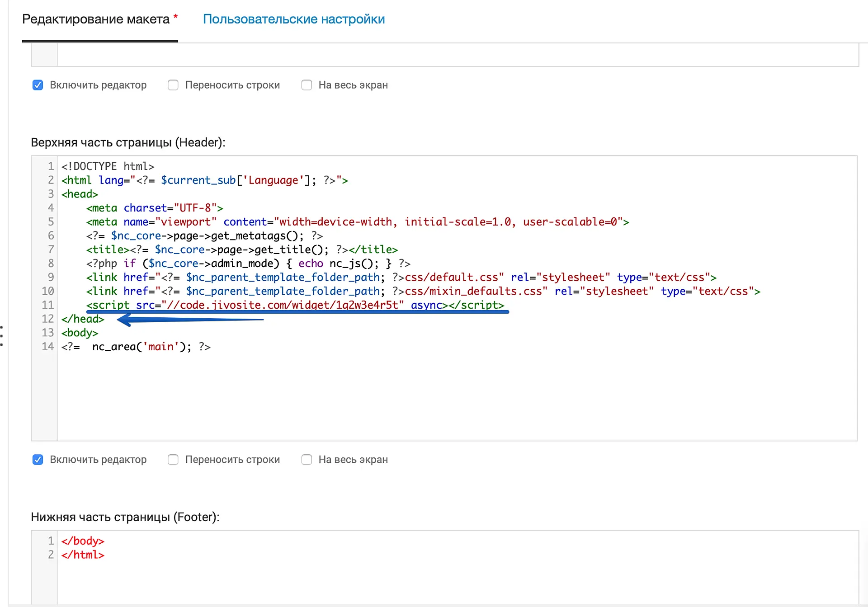Check На весь экран below Header editor
This screenshot has width=868, height=607.
(x=307, y=460)
